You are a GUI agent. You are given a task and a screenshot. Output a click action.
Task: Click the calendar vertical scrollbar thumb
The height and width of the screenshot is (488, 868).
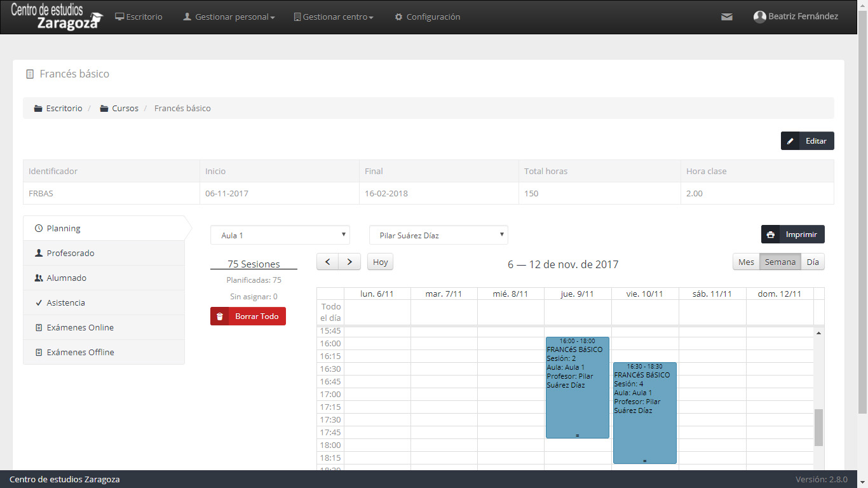pos(818,428)
